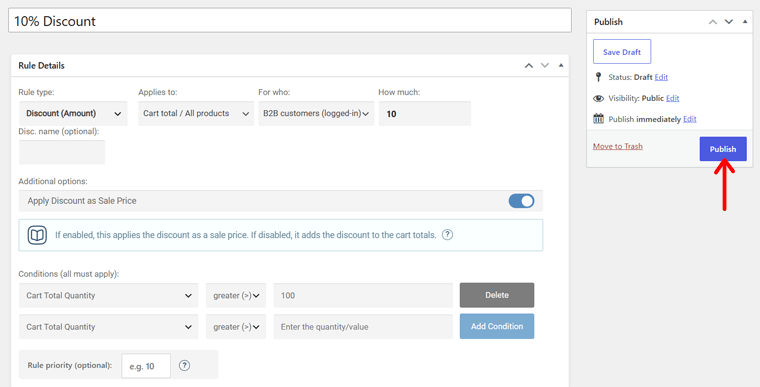Open new condition Cart Total Quantity dropdown

coord(109,327)
